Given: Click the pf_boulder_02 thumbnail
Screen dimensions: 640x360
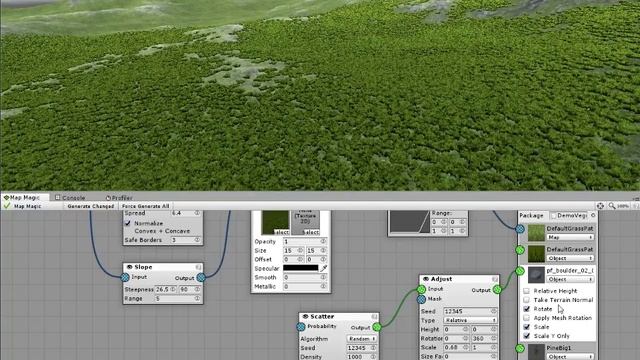Looking at the screenshot, I should click(x=536, y=275).
